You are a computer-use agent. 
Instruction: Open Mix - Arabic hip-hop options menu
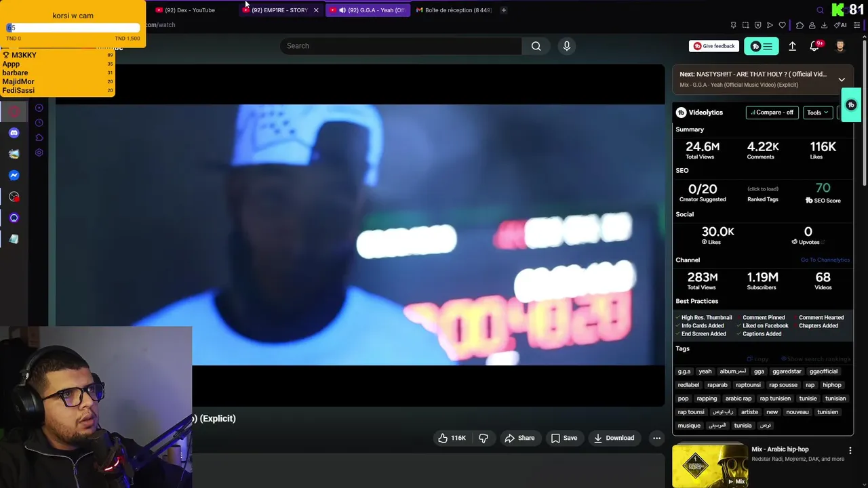850,450
